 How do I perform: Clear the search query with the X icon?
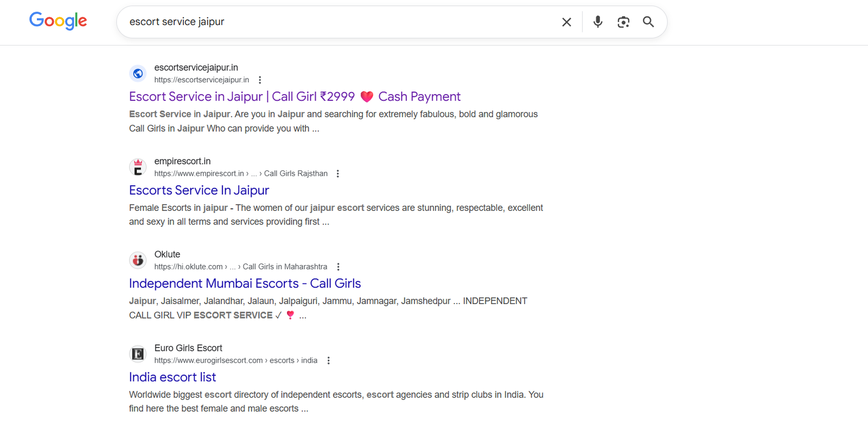click(x=566, y=22)
